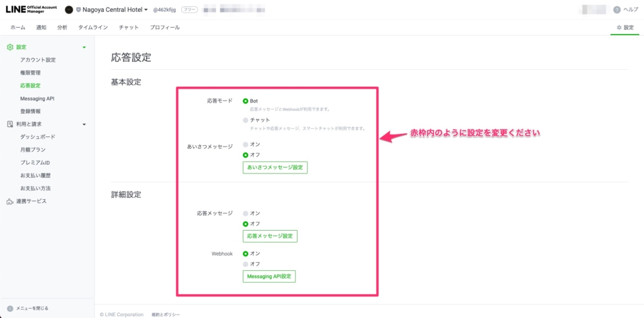Click the Messaging API設定 button
Image resolution: width=644 pixels, height=318 pixels.
tap(269, 277)
